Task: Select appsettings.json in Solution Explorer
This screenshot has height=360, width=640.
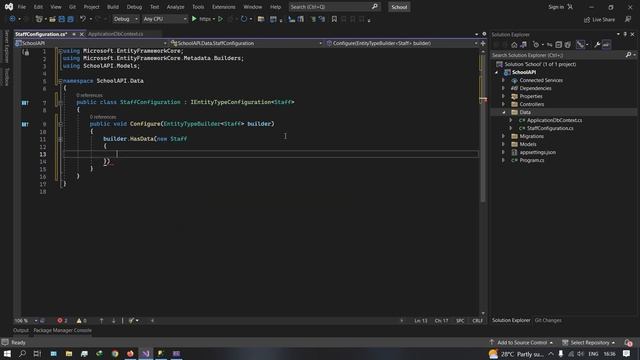Action: pyautogui.click(x=537, y=152)
